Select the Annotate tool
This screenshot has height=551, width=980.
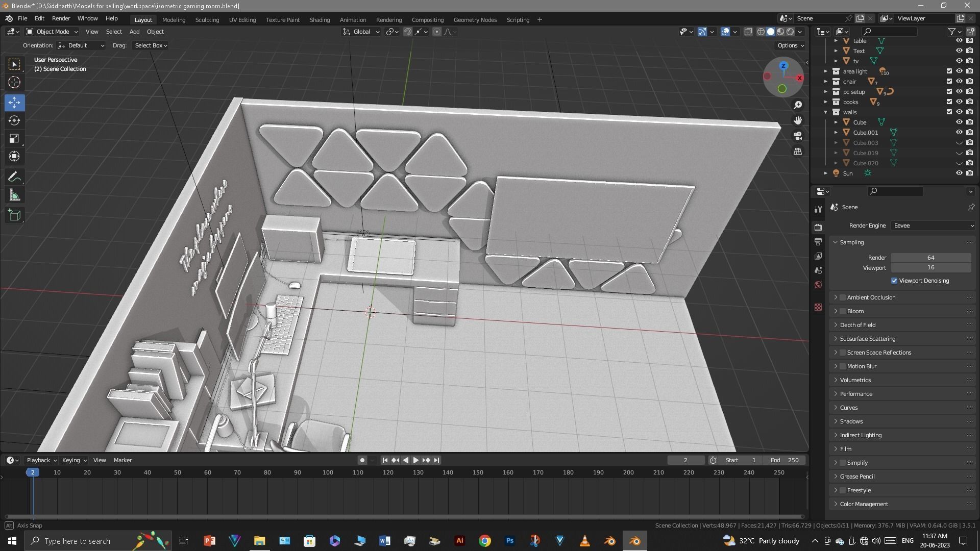point(14,177)
